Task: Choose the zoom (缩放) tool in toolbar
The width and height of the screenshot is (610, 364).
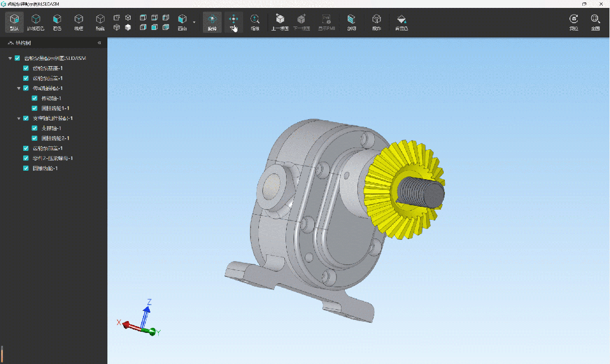Action: [x=255, y=22]
